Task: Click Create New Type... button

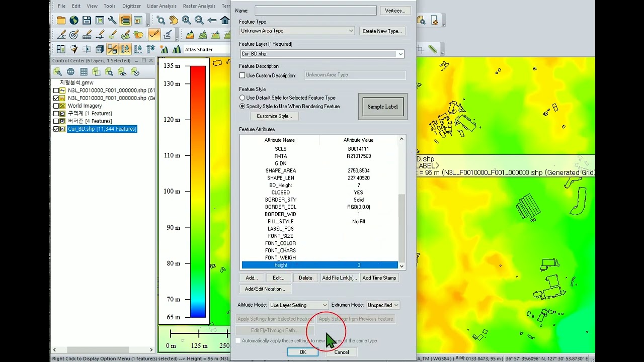Action: click(x=382, y=31)
